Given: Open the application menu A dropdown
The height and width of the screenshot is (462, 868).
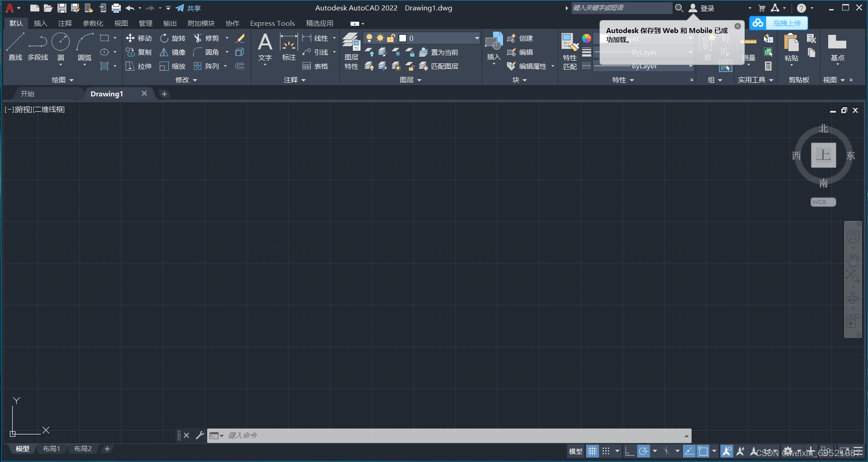Looking at the screenshot, I should [x=13, y=8].
